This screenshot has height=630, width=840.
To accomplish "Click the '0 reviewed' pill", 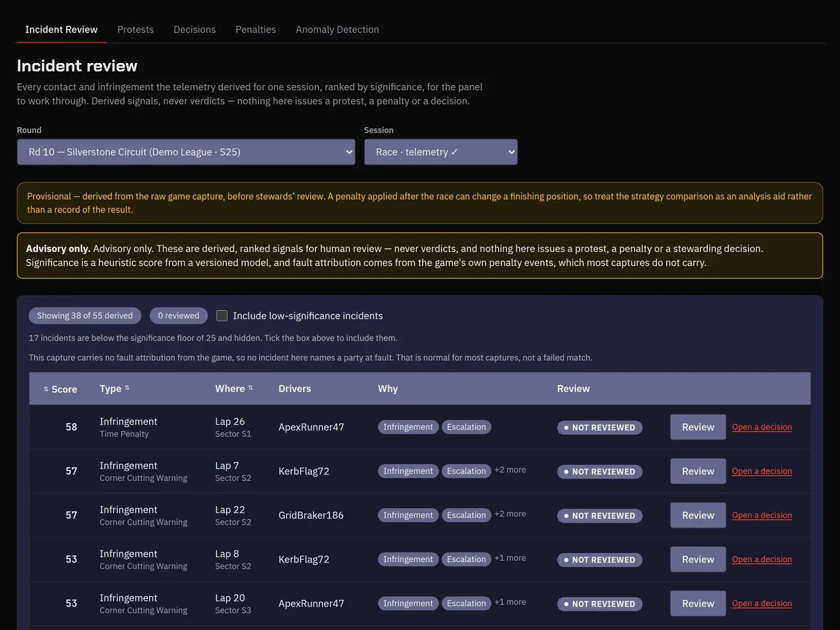I will click(x=179, y=316).
